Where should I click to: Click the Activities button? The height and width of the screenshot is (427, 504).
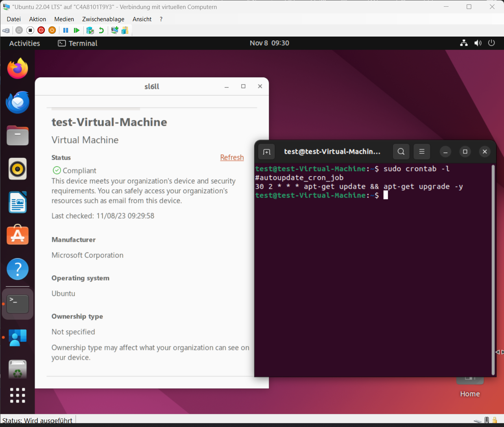[24, 43]
